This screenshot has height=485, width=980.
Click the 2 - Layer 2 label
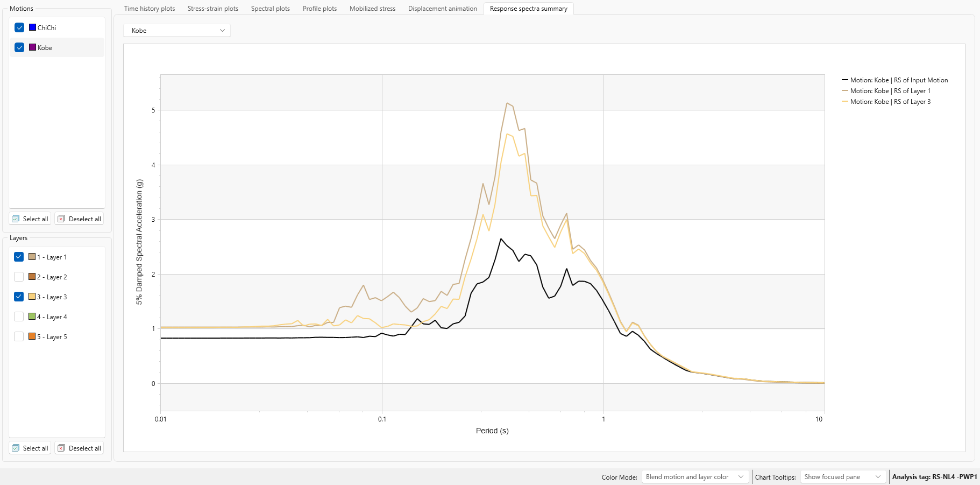coord(52,277)
